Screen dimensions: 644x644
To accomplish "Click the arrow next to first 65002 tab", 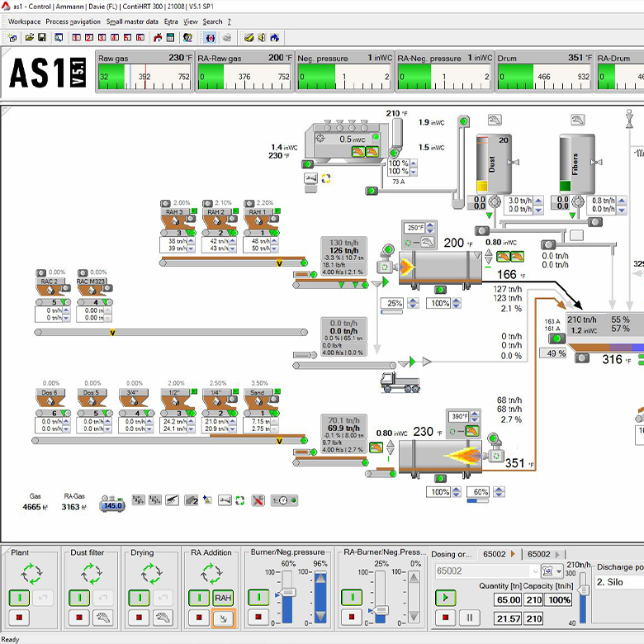I will [x=513, y=554].
